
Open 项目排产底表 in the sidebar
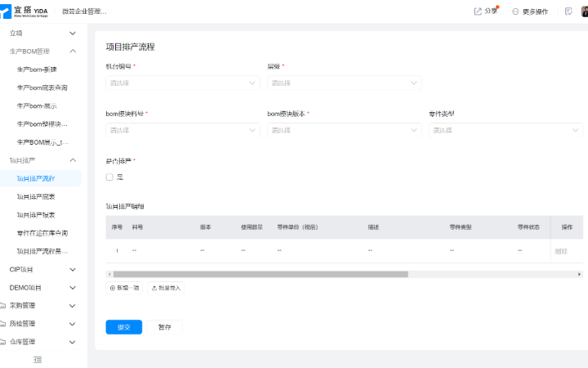36,197
